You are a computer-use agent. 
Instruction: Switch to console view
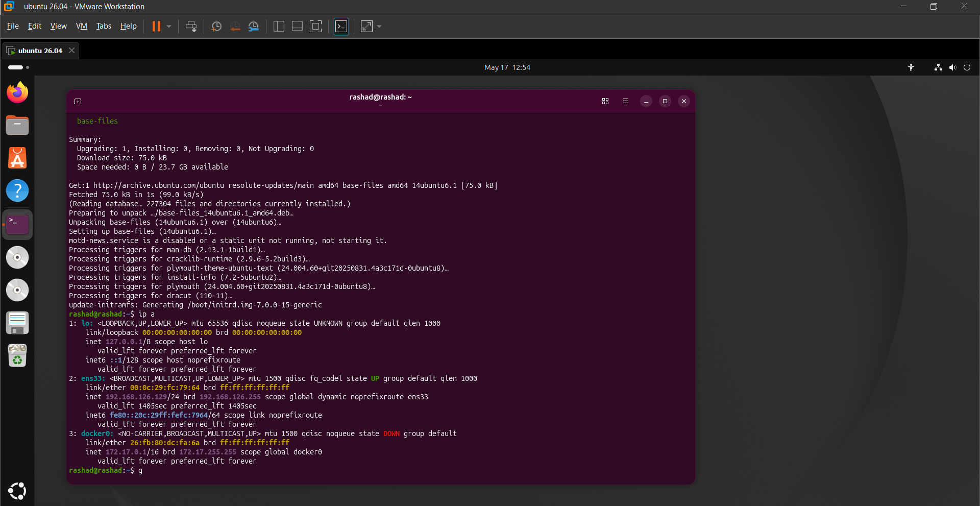(341, 27)
